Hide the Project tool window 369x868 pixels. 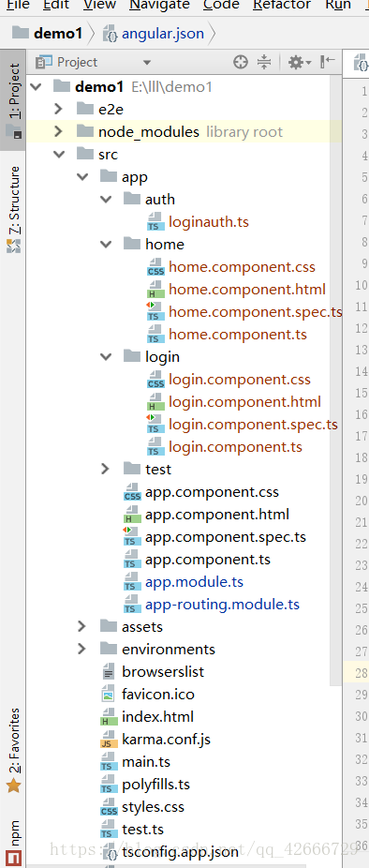(329, 62)
